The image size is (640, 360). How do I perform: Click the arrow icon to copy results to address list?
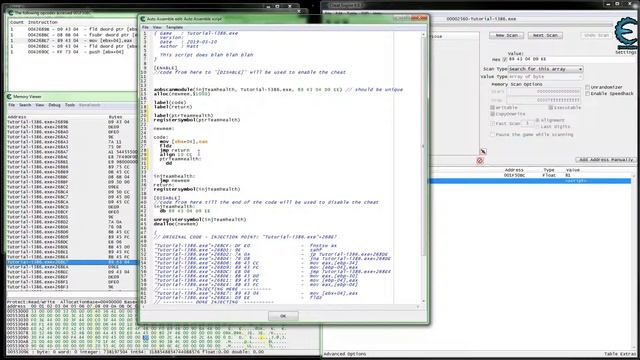(483, 151)
